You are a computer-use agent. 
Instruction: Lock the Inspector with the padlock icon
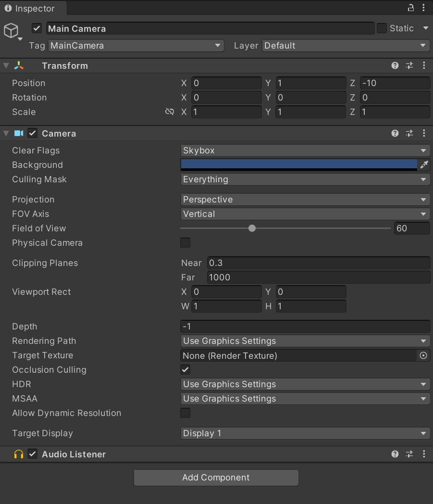[x=410, y=8]
